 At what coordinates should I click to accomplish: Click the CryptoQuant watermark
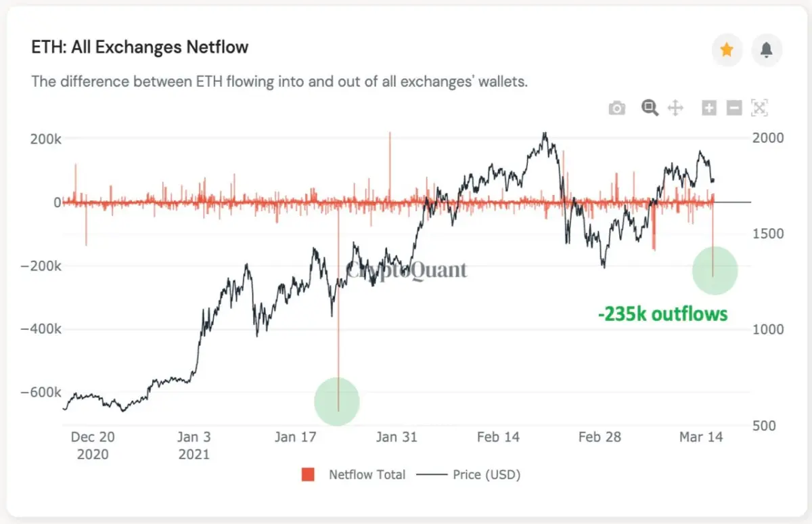[x=407, y=269]
